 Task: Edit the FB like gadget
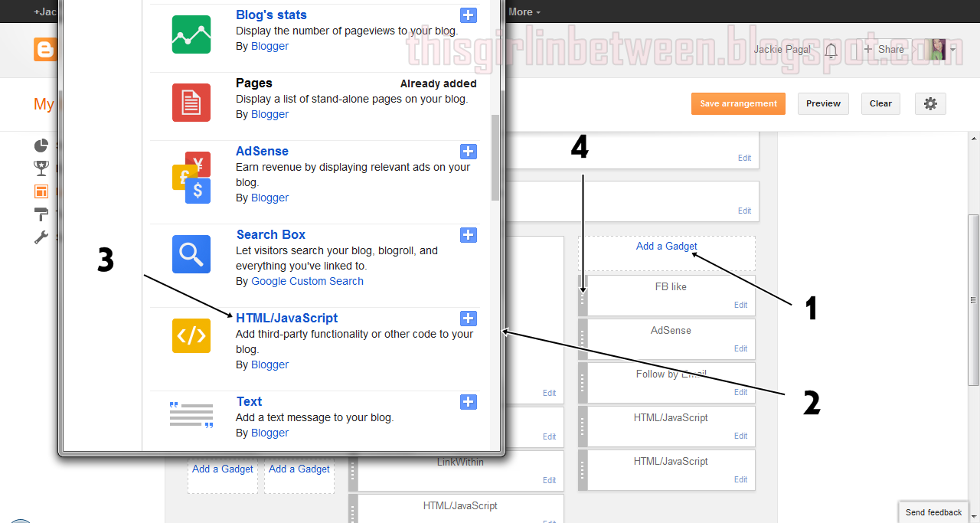point(740,305)
